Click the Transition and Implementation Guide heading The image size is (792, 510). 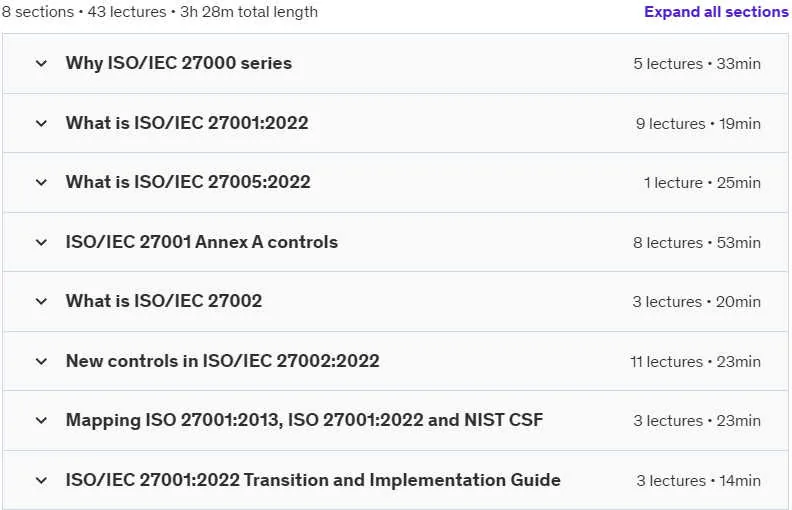[x=313, y=480]
